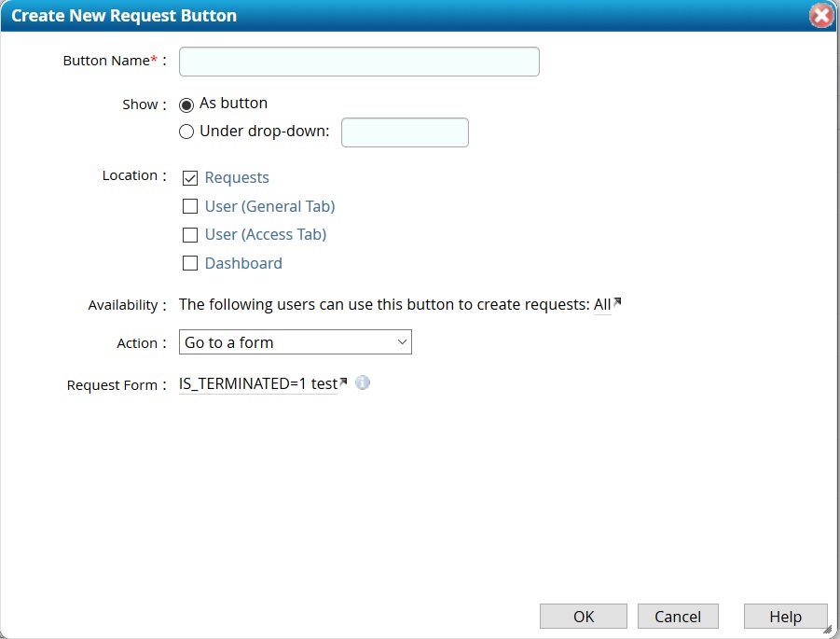Select the As button radio option
Screen dimensions: 840x639
click(186, 104)
